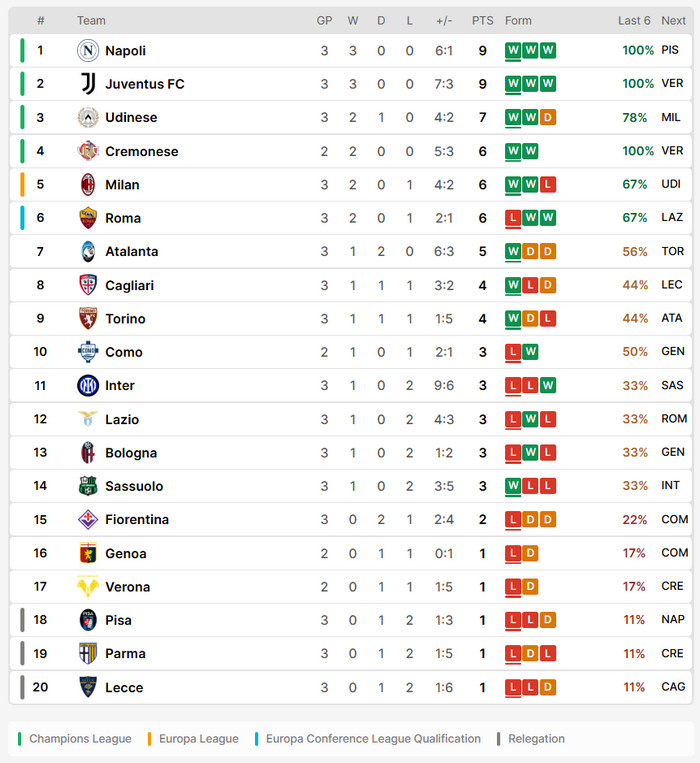Open the Cagliari team name link
Screen dimensions: 700x763
pyautogui.click(x=129, y=286)
